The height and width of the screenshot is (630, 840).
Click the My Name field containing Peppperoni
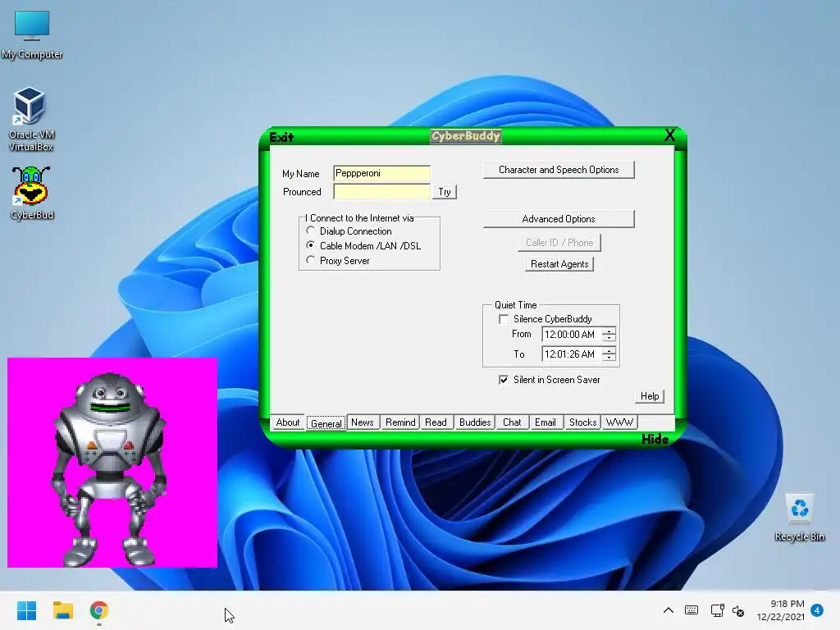pos(381,173)
